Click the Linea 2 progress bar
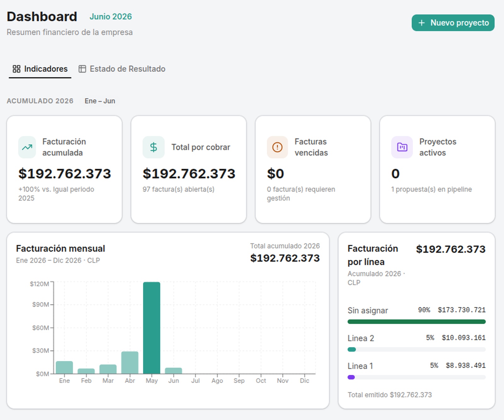504x420 pixels. click(x=416, y=349)
